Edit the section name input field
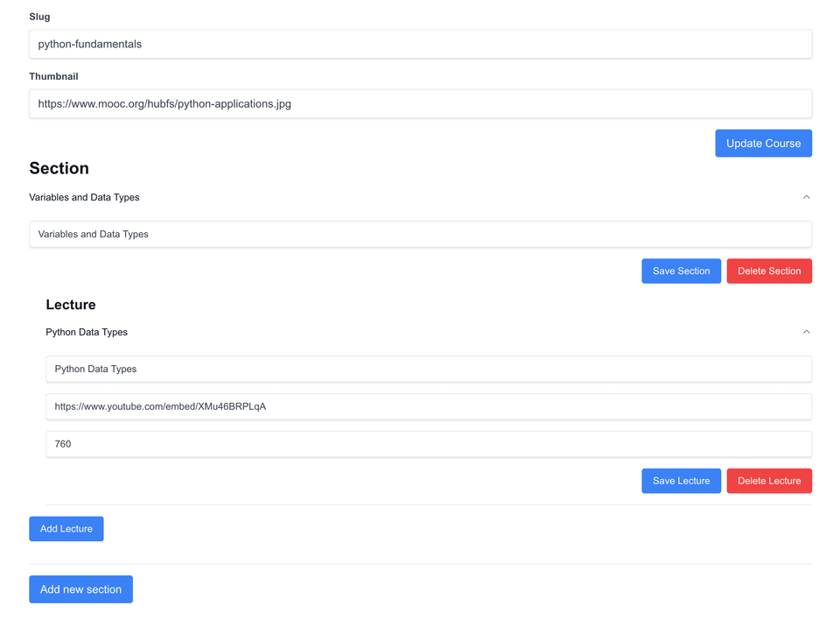This screenshot has width=840, height=620. (x=421, y=234)
